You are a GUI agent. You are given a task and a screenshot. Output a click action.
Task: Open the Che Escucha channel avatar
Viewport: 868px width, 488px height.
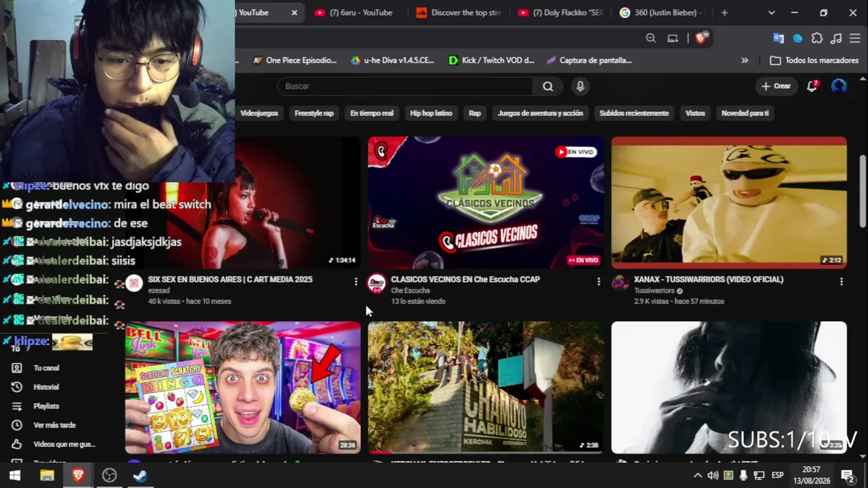(x=376, y=283)
